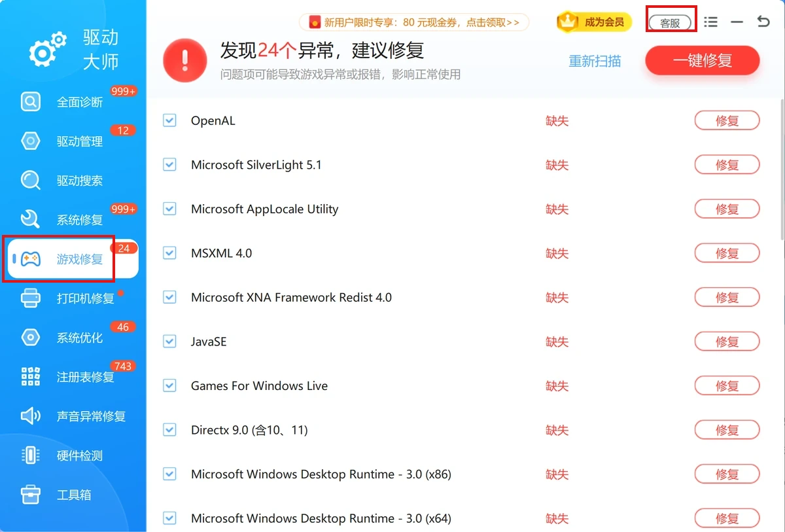Viewport: 785px width, 532px height.
Task: Click the 743 badge on 注册表修复
Action: pyautogui.click(x=123, y=366)
